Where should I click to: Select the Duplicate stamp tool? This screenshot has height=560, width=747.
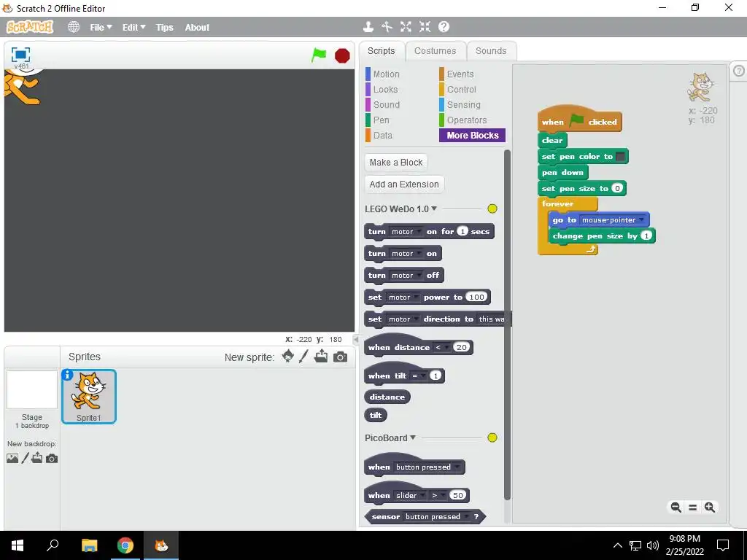[368, 27]
